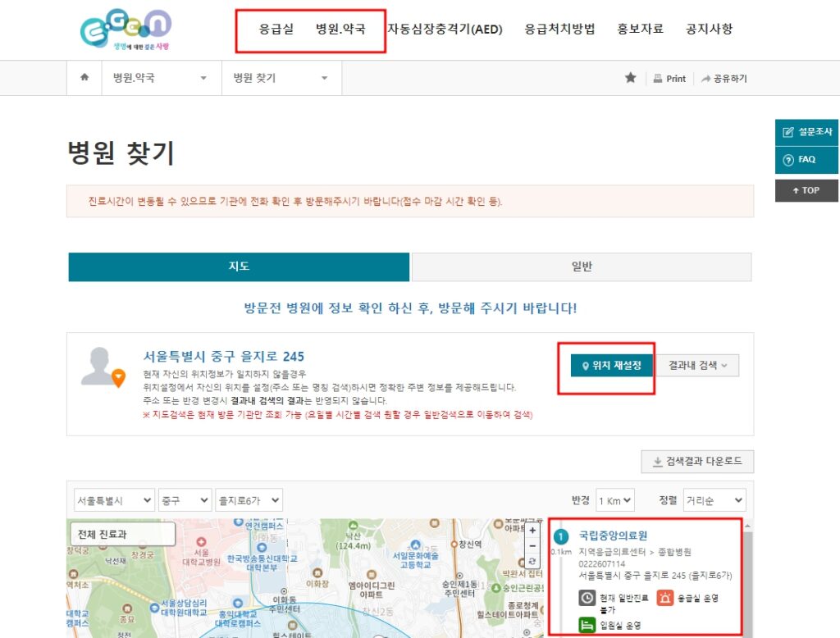Switch to the 일반 tab
This screenshot has width=840, height=638.
(582, 267)
